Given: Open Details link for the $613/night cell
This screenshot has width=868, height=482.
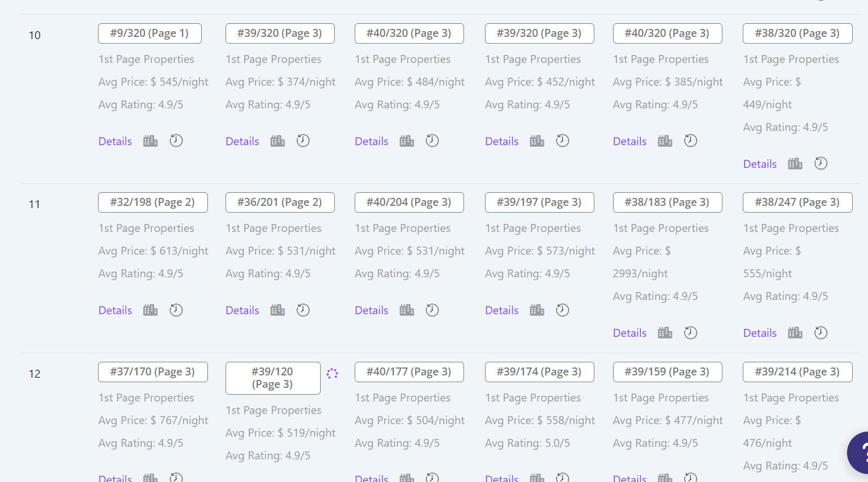Looking at the screenshot, I should coord(115,310).
